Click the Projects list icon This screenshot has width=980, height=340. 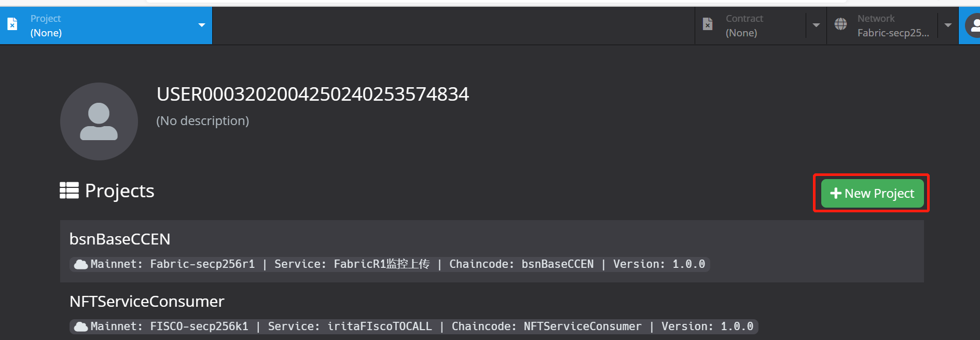click(x=69, y=191)
